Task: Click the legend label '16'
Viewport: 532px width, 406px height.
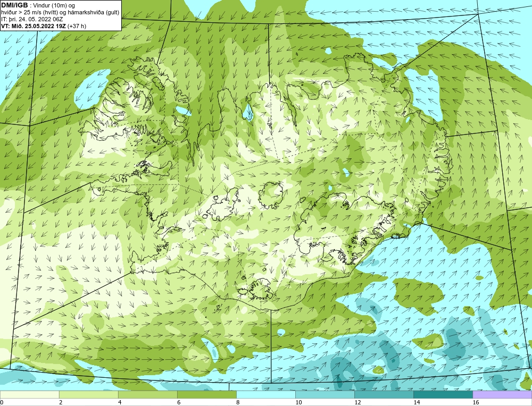Action: pyautogui.click(x=476, y=402)
